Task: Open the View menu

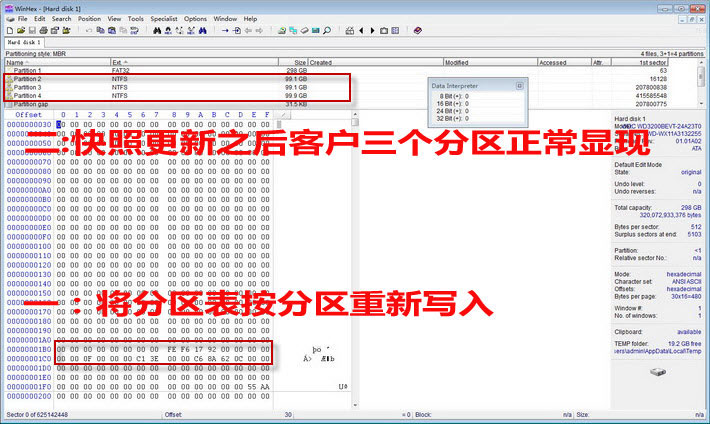Action: click(x=114, y=19)
